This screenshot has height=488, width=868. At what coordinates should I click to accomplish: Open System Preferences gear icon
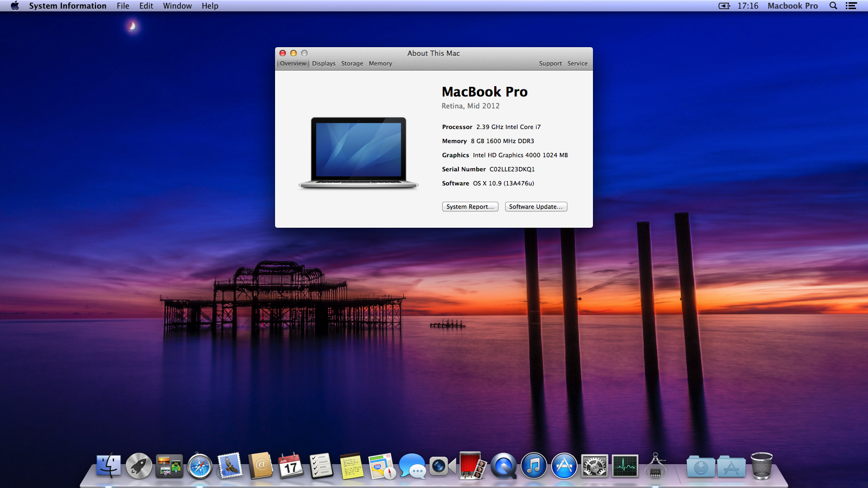coord(595,466)
